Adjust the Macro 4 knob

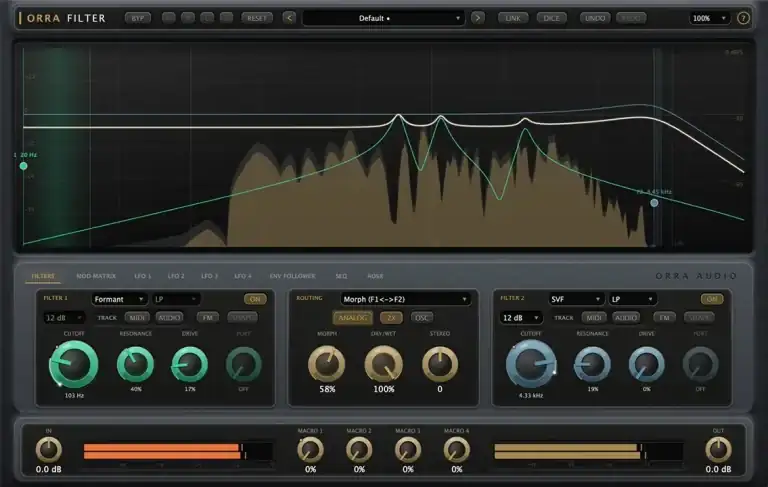456,450
